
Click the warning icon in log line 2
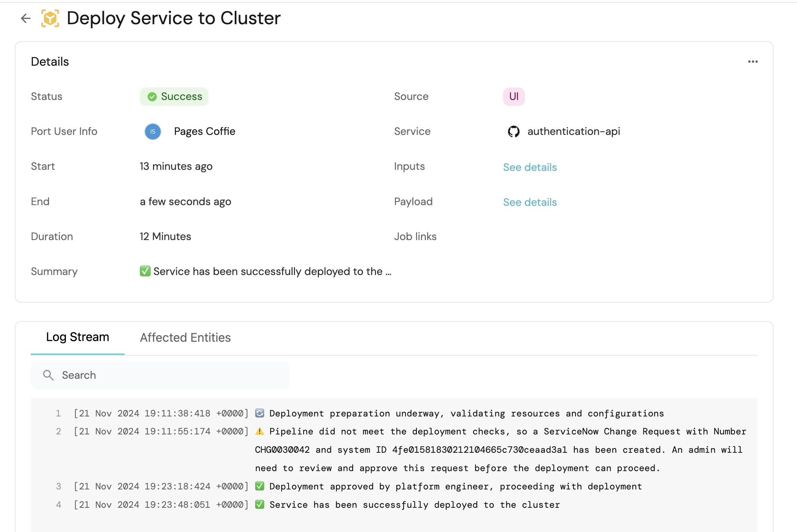click(x=260, y=431)
